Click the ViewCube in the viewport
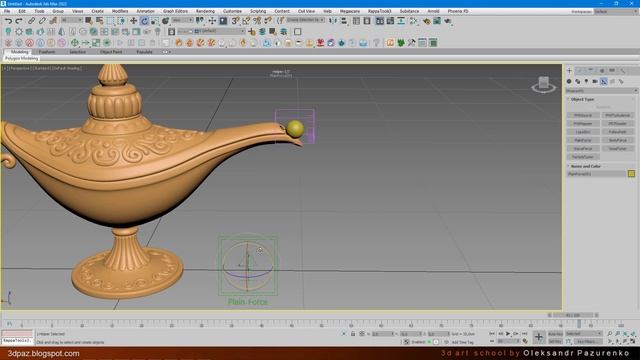 (544, 84)
